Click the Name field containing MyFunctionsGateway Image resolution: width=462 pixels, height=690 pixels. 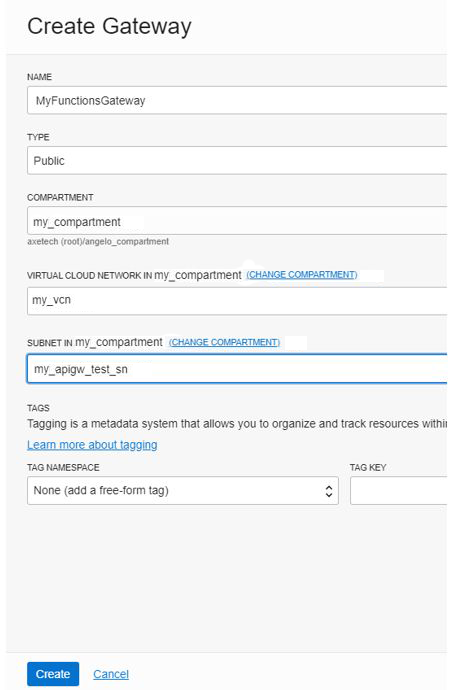click(x=237, y=100)
